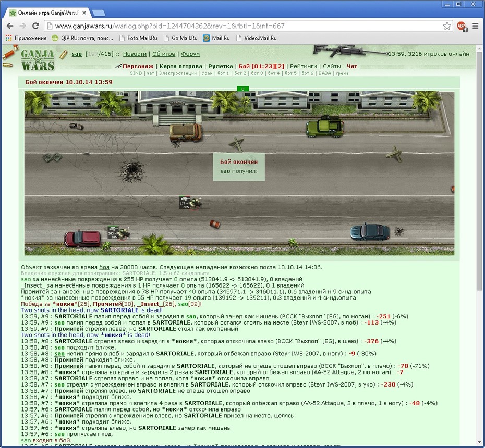
Task: Open the Рейтинги menu item
Action: (304, 66)
